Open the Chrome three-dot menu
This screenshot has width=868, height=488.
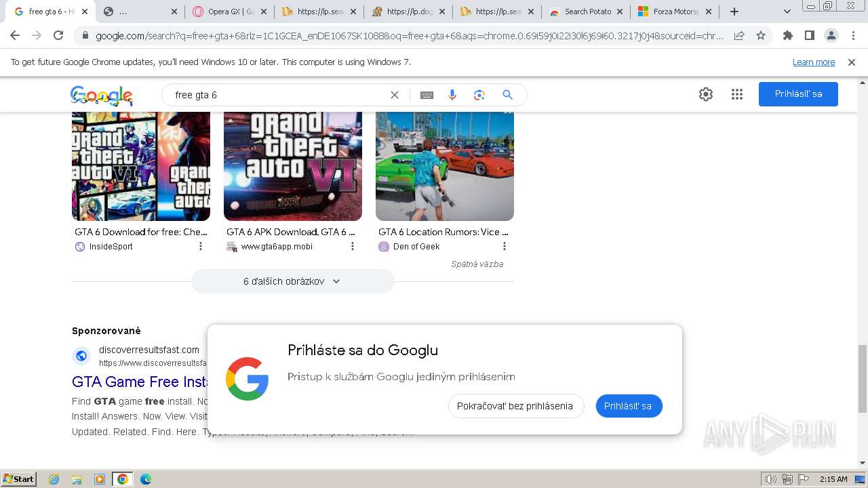tap(853, 36)
